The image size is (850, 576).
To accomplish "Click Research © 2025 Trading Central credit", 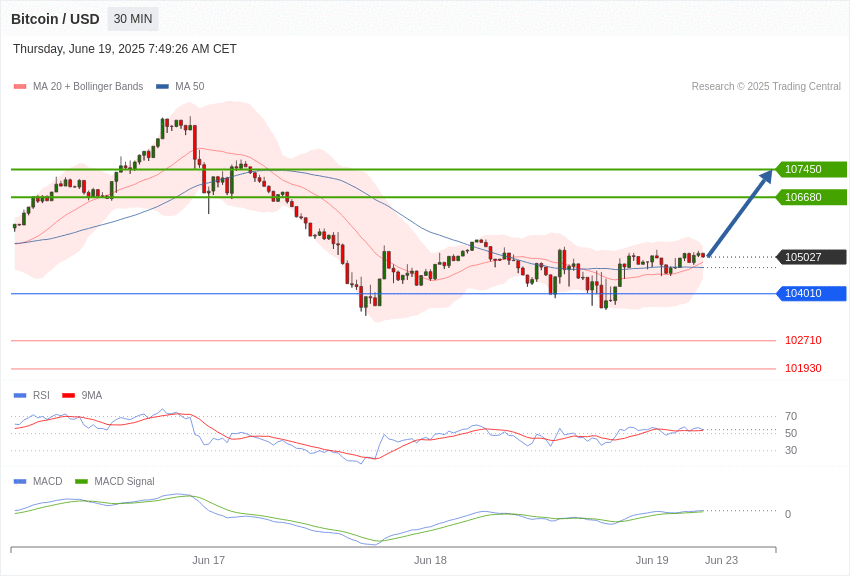I will (766, 86).
